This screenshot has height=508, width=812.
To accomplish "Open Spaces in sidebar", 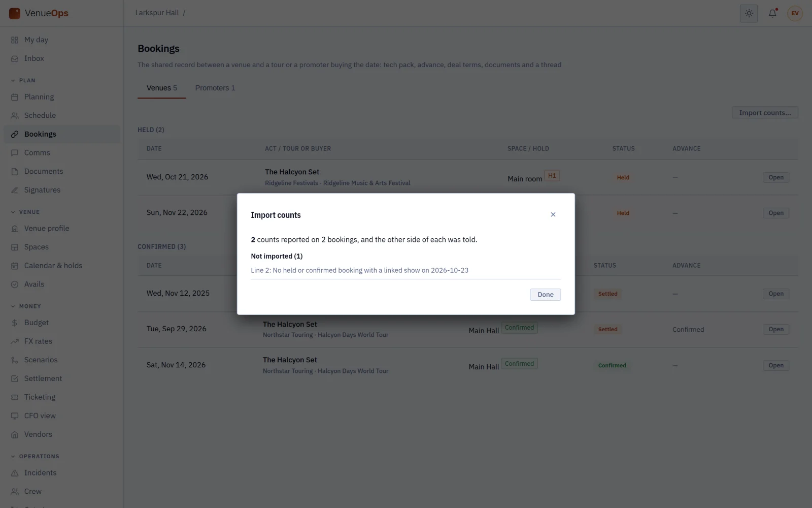I will 62,247.
